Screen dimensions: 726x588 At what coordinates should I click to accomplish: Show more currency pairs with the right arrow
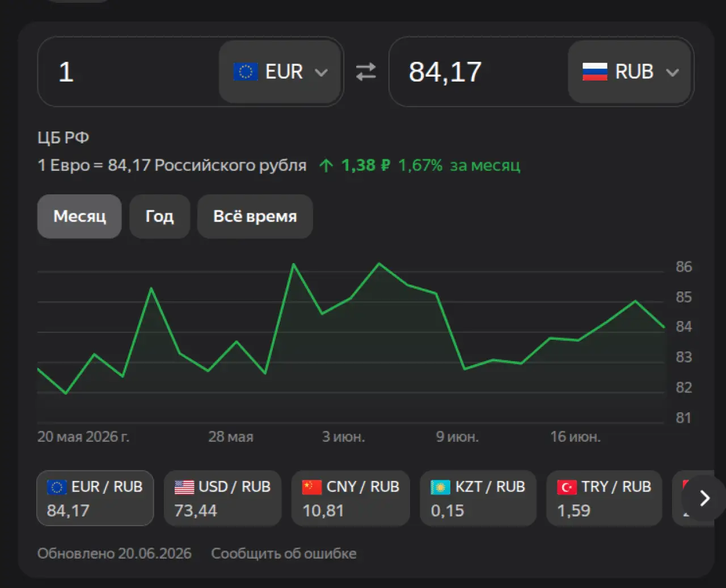(704, 498)
